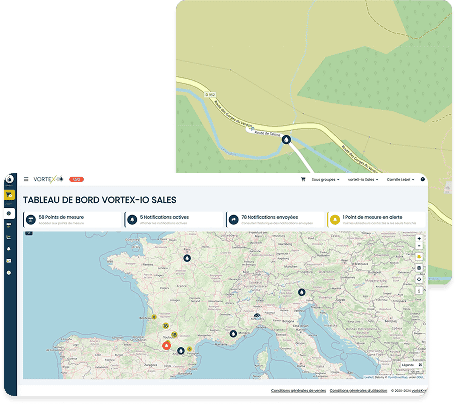Image resolution: width=456 pixels, height=404 pixels.
Task: Click the round dark icon right of the user dropdown
Action: [x=423, y=179]
